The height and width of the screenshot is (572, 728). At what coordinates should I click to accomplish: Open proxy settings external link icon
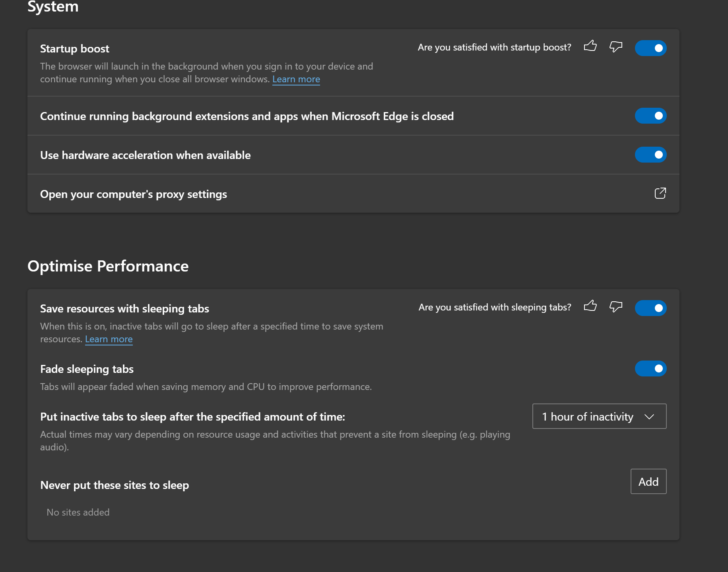point(660,194)
